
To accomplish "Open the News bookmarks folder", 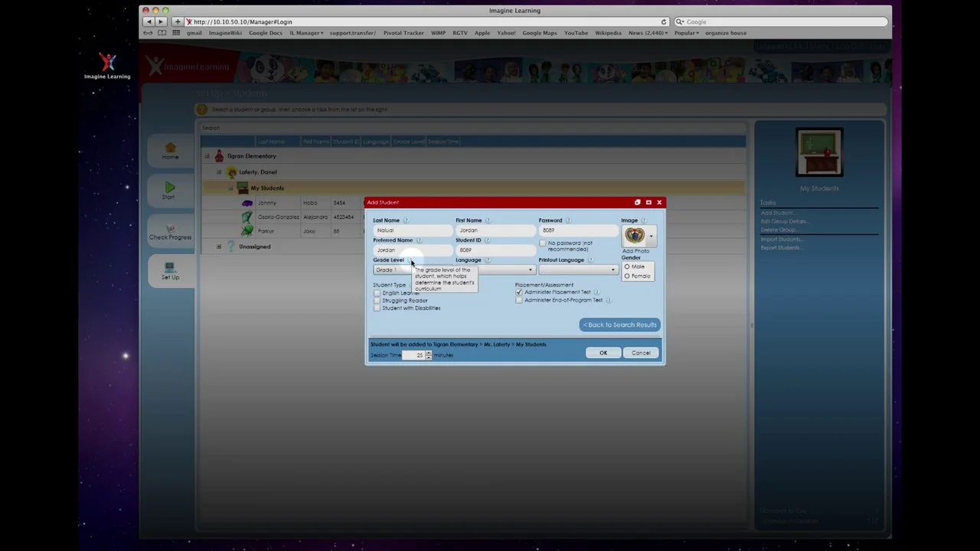I will pos(648,33).
